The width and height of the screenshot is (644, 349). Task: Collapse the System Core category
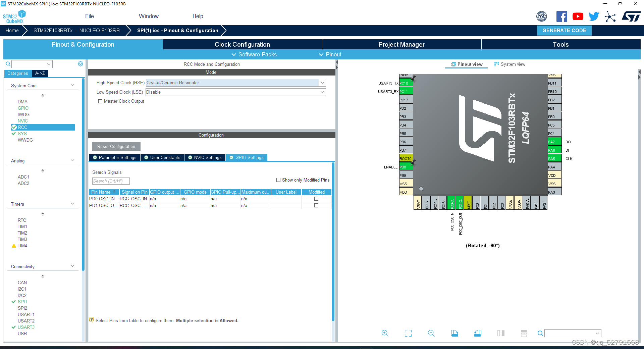point(72,86)
